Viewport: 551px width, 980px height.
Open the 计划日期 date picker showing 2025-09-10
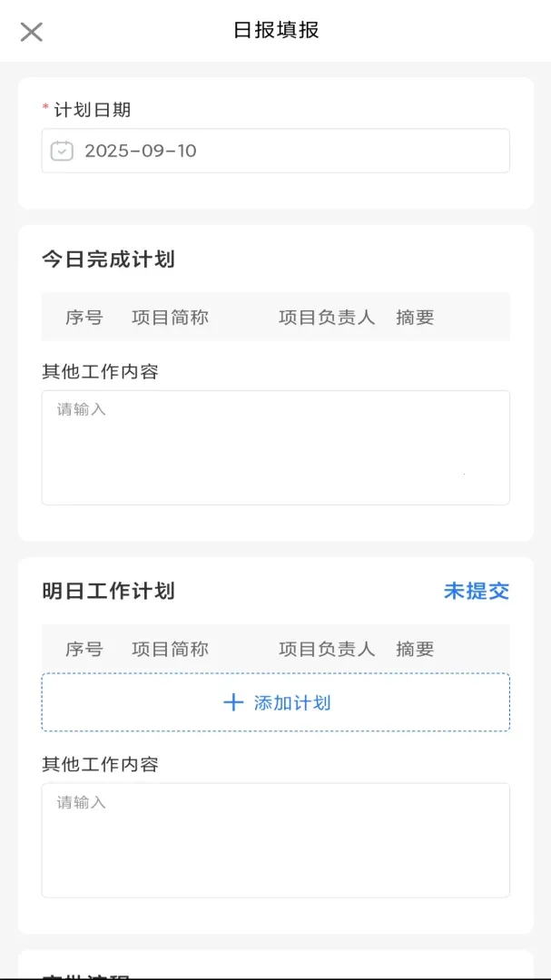(275, 151)
